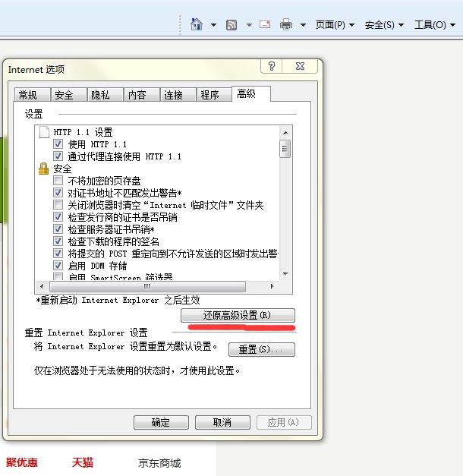The image size is (463, 476).
Task: Click the 应用(A) button
Action: (284, 422)
